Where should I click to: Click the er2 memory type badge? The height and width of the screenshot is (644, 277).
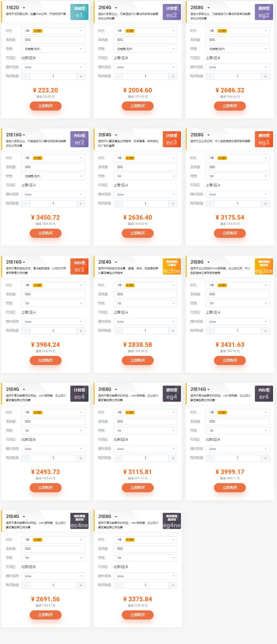coord(79,139)
